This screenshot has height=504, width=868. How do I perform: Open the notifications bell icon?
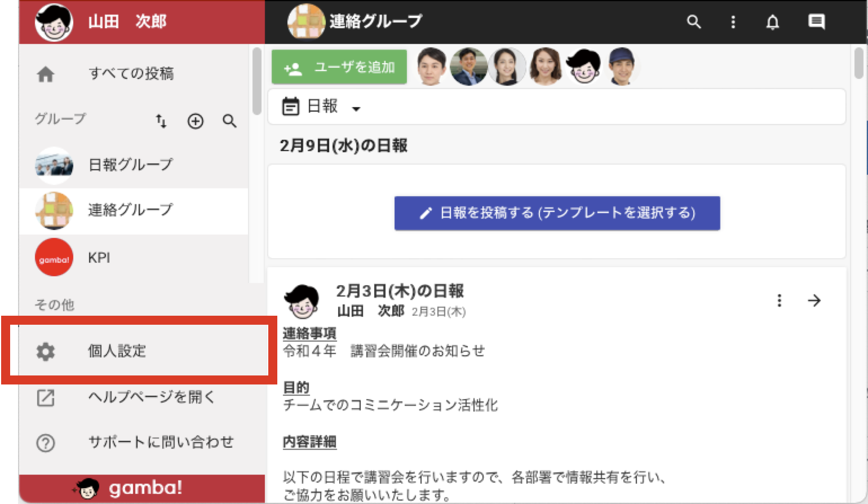[x=773, y=22]
